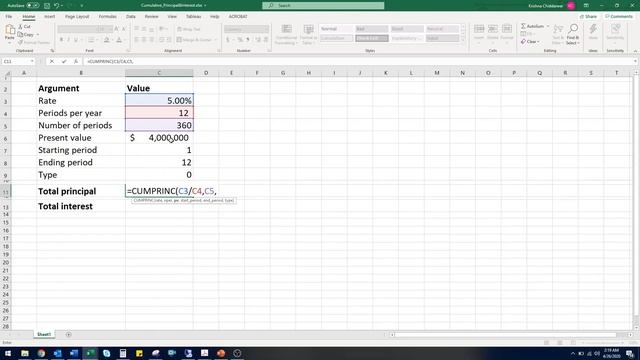This screenshot has height=360, width=640.
Task: Click the Percent Style icon
Action: (x=240, y=40)
